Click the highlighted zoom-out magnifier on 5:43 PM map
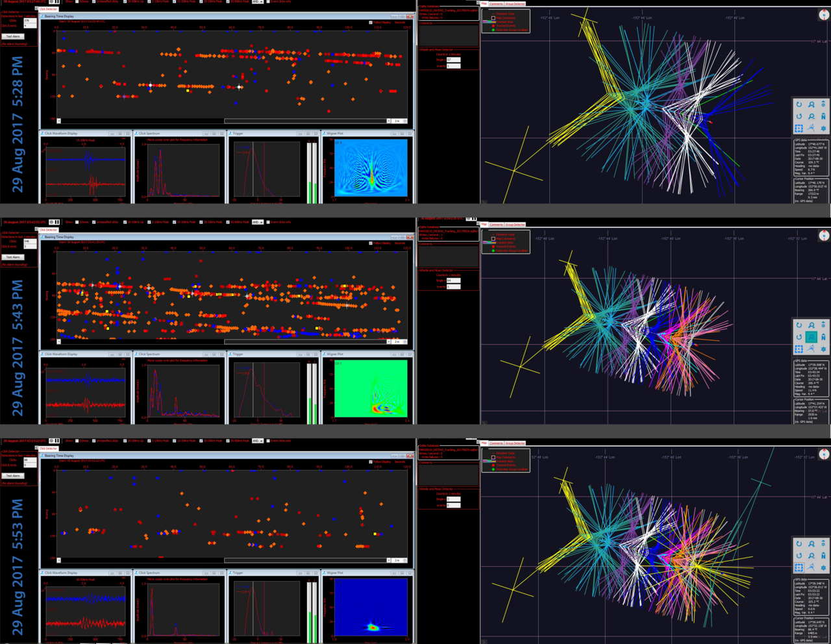831x644 pixels. [x=812, y=337]
